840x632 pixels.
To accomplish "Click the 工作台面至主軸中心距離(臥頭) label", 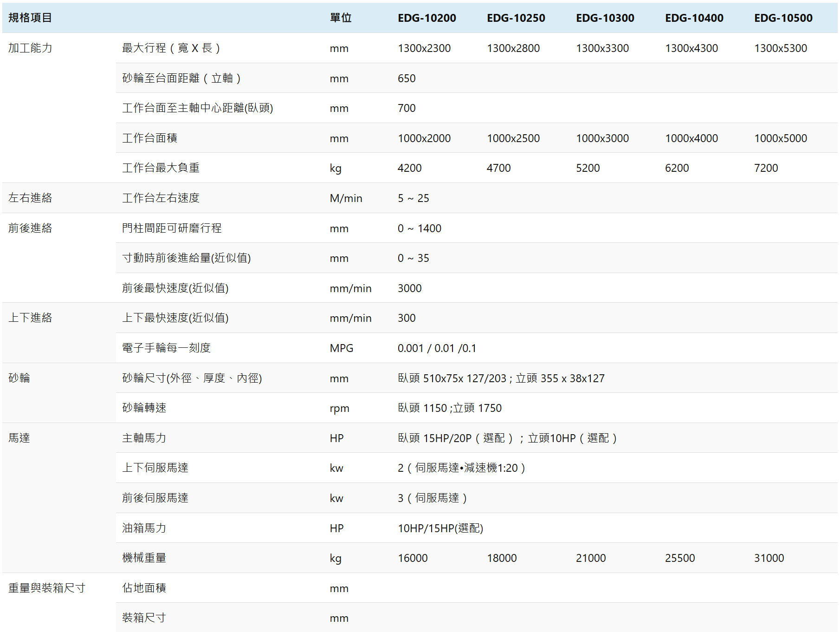I will coord(198,108).
